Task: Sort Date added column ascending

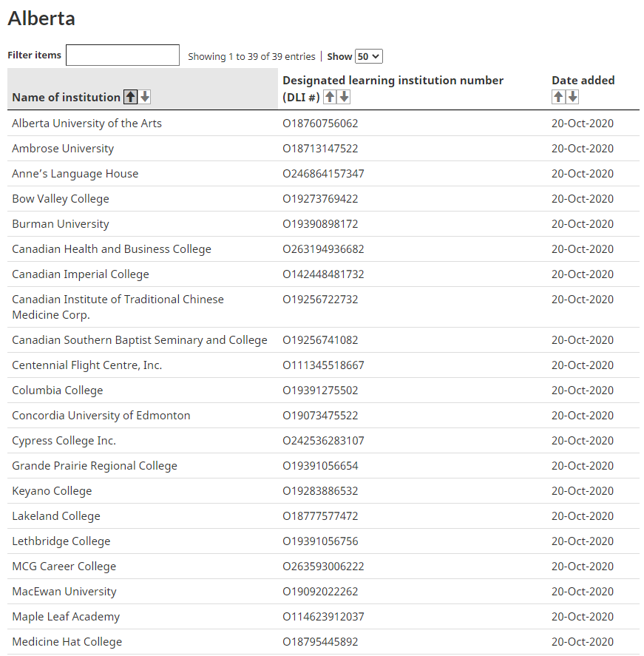Action: (558, 97)
